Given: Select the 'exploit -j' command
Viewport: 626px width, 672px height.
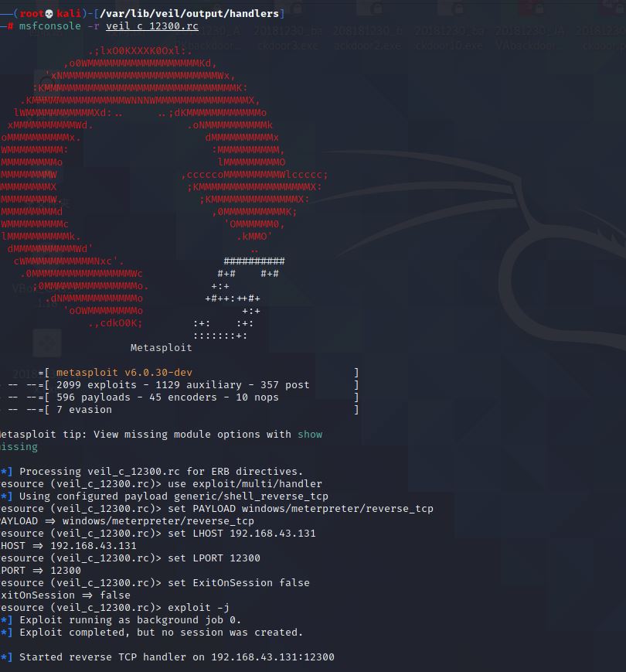Looking at the screenshot, I should 199,608.
